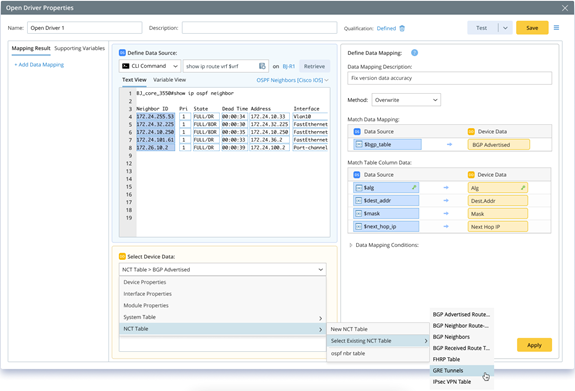Open the hamburger menu beside the Save button
The height and width of the screenshot is (391, 575).
point(556,28)
